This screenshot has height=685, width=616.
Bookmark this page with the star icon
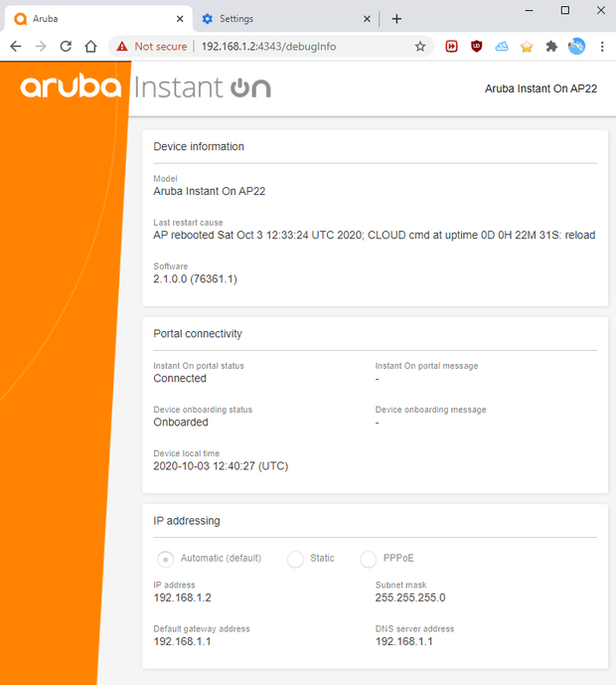point(420,47)
